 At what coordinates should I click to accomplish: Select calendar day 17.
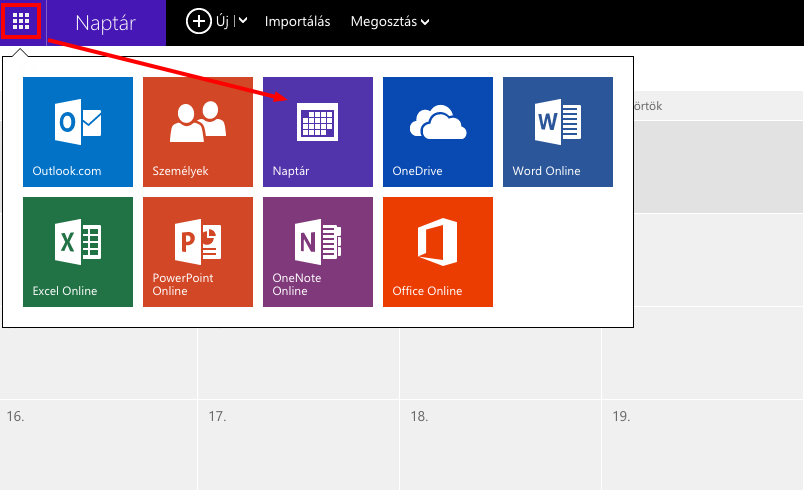(x=298, y=444)
